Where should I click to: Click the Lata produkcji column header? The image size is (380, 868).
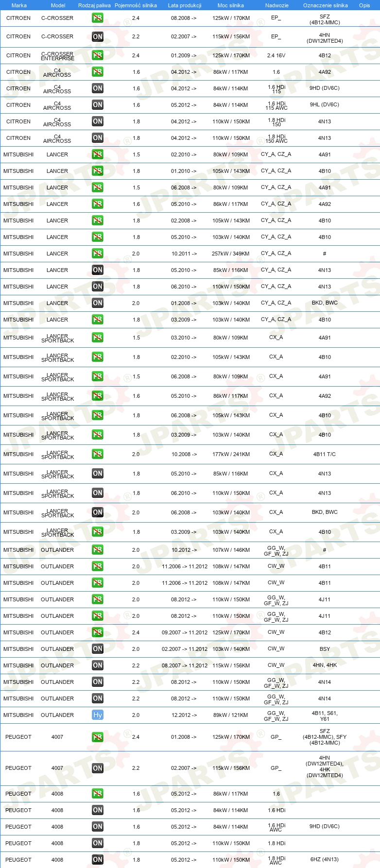coord(185,5)
